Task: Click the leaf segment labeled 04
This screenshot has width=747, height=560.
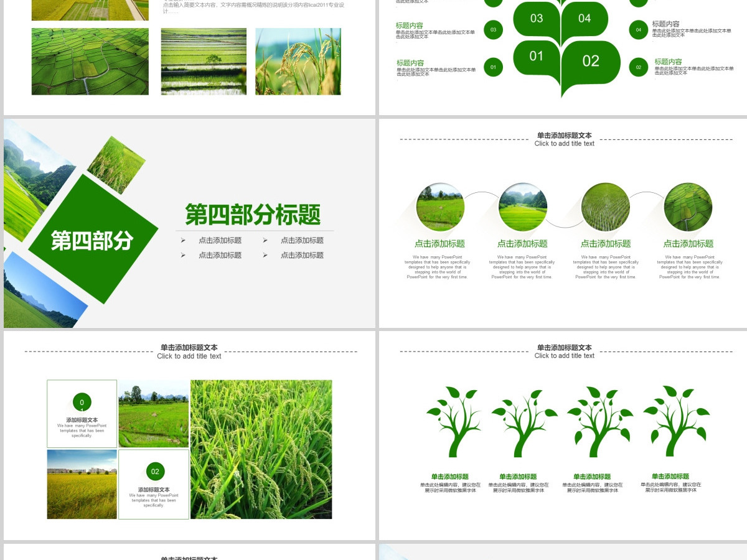Action: 585,19
